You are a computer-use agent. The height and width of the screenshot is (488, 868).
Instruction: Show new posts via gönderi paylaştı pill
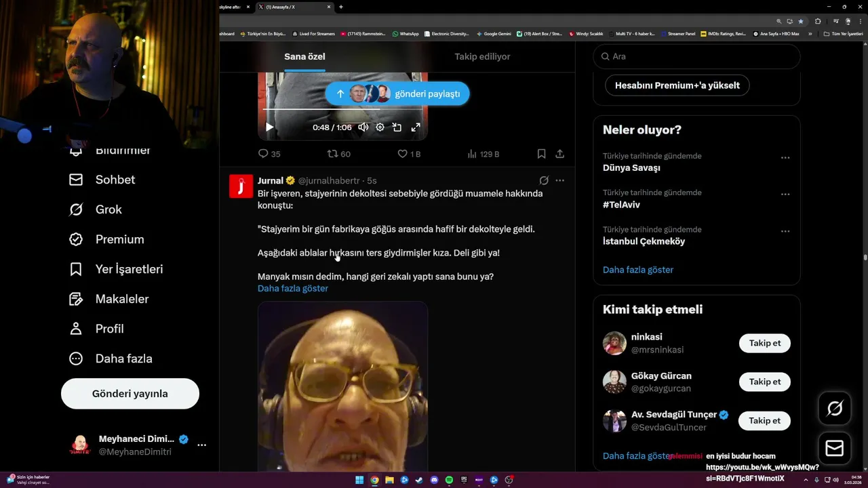click(397, 94)
